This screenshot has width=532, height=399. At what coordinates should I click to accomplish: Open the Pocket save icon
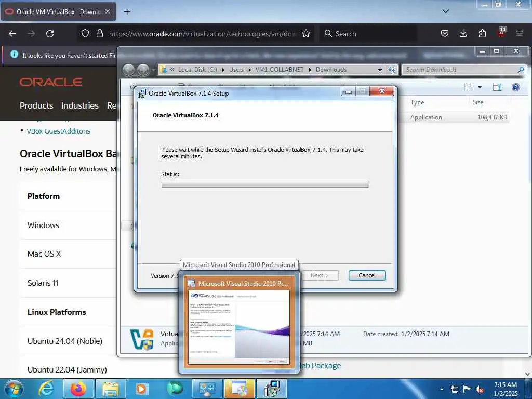[x=445, y=33]
